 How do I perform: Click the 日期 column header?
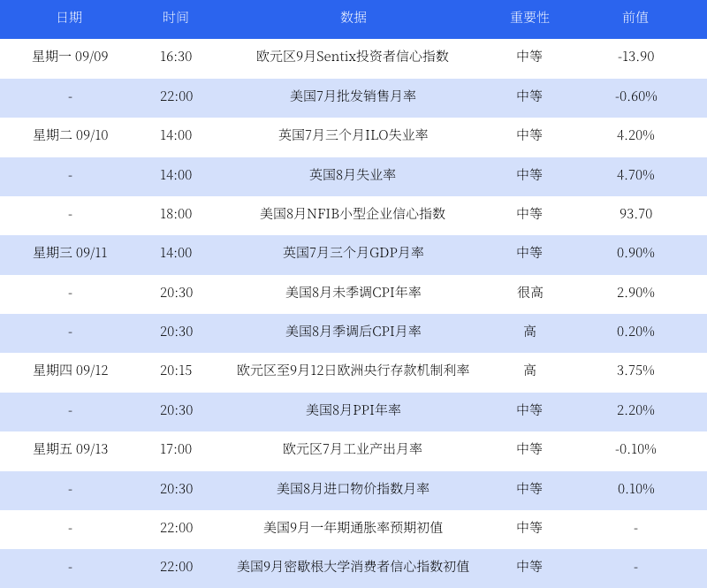click(x=70, y=18)
